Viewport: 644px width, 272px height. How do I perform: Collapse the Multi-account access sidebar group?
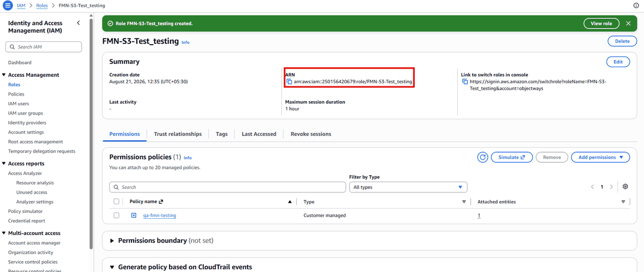coord(4,233)
